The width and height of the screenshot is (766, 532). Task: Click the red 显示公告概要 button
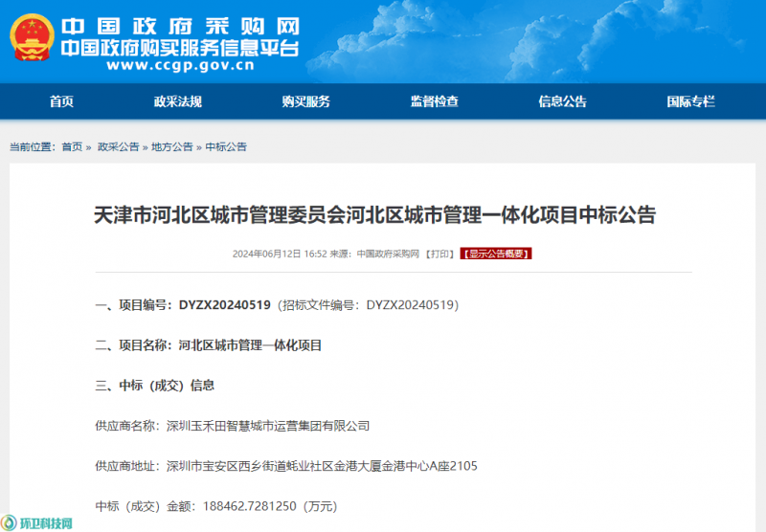(496, 254)
